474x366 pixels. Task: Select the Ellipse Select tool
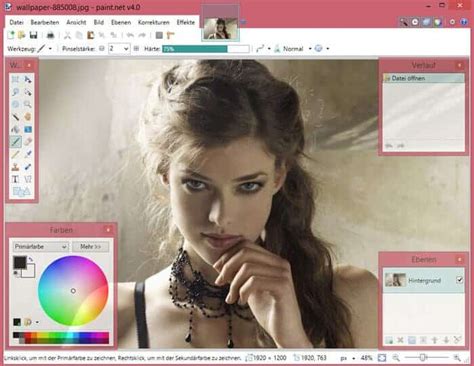coord(15,104)
